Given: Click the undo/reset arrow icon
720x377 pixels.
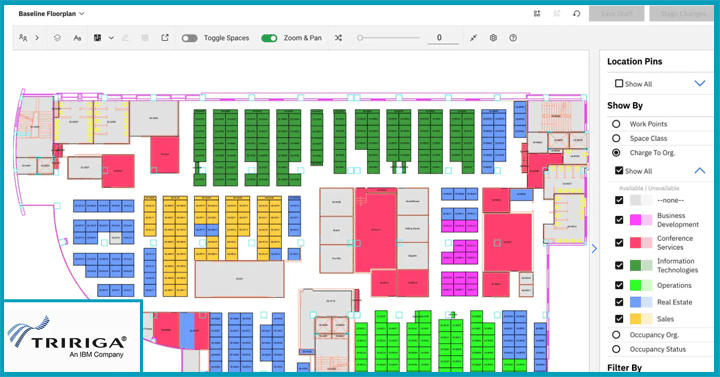Looking at the screenshot, I should [x=577, y=14].
